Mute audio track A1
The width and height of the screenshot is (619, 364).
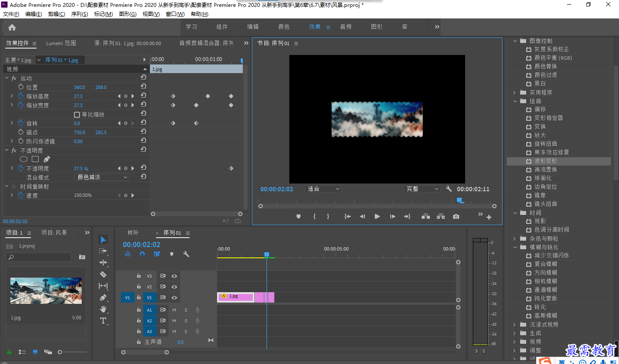[175, 310]
